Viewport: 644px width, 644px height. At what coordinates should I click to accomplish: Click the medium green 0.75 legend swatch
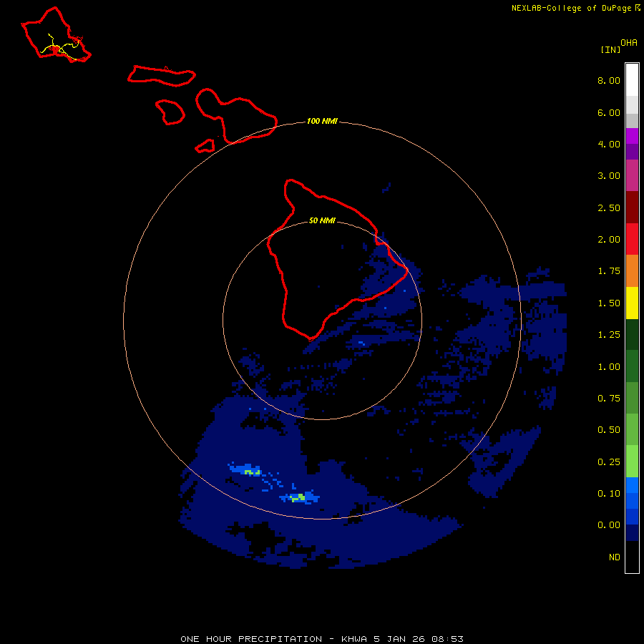[632, 398]
